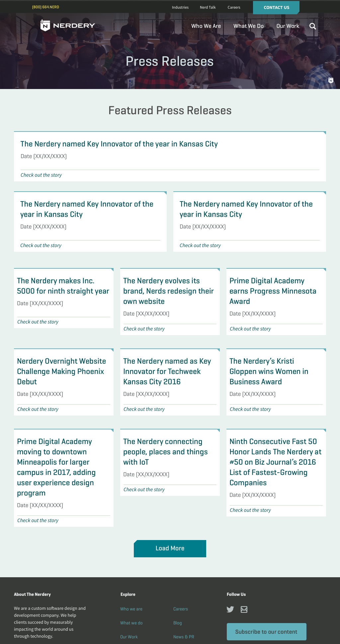The width and height of the screenshot is (340, 644).
Task: Open footer link Careers
Action: pyautogui.click(x=181, y=609)
